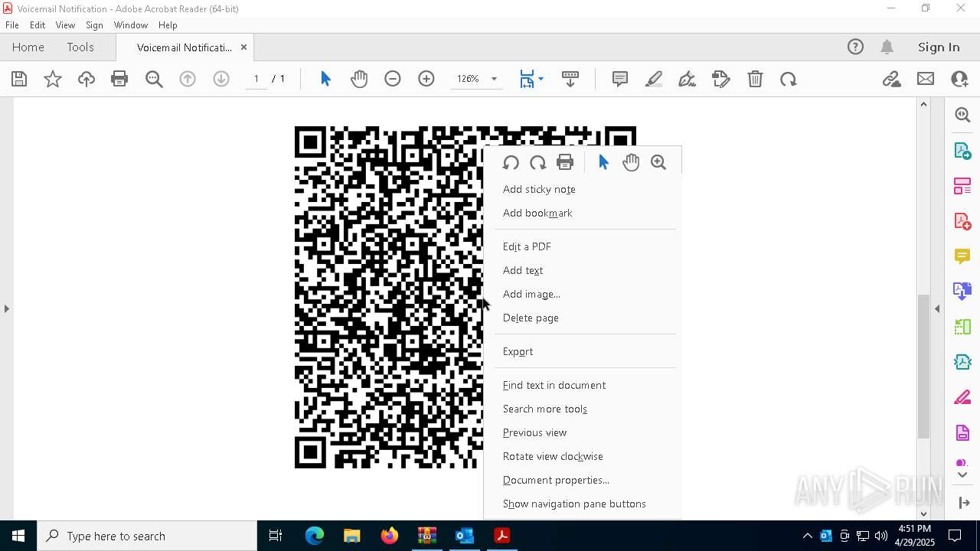Screen dimensions: 980x551
Task: Activate the Hand pan tool in the main toolbar
Action: pyautogui.click(x=359, y=79)
